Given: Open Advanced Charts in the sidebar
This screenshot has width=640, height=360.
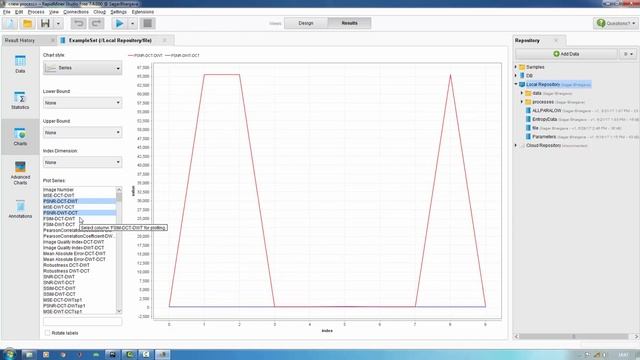Looking at the screenshot, I should pos(20,173).
